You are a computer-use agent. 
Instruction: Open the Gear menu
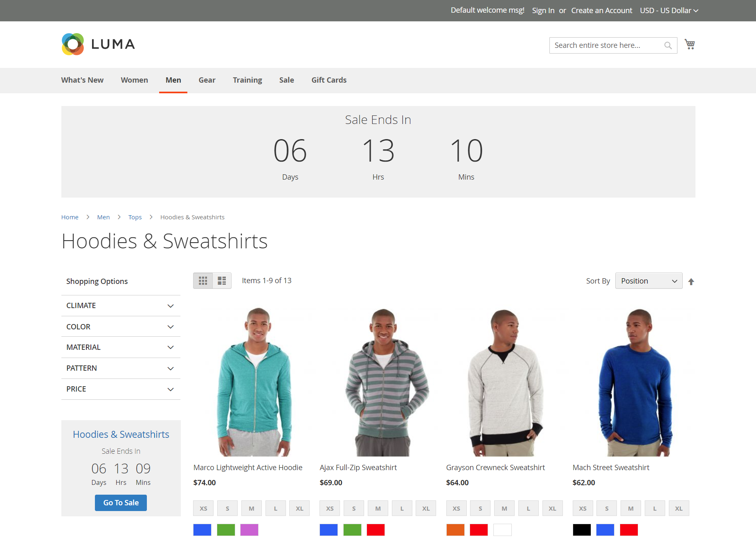[x=207, y=80]
